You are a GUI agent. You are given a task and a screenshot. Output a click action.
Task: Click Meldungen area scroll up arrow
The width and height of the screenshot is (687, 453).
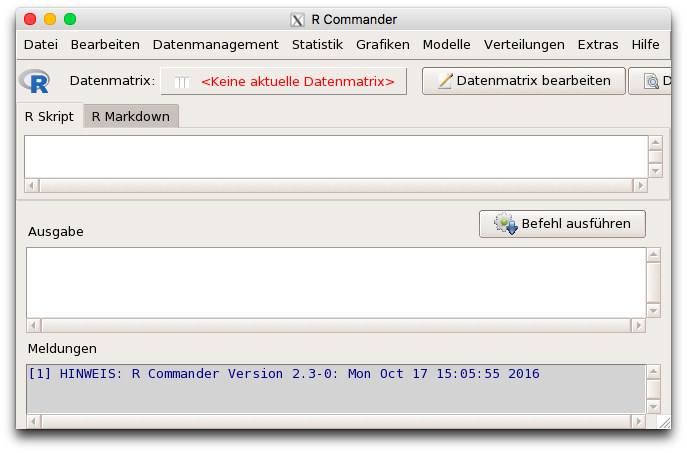point(653,372)
